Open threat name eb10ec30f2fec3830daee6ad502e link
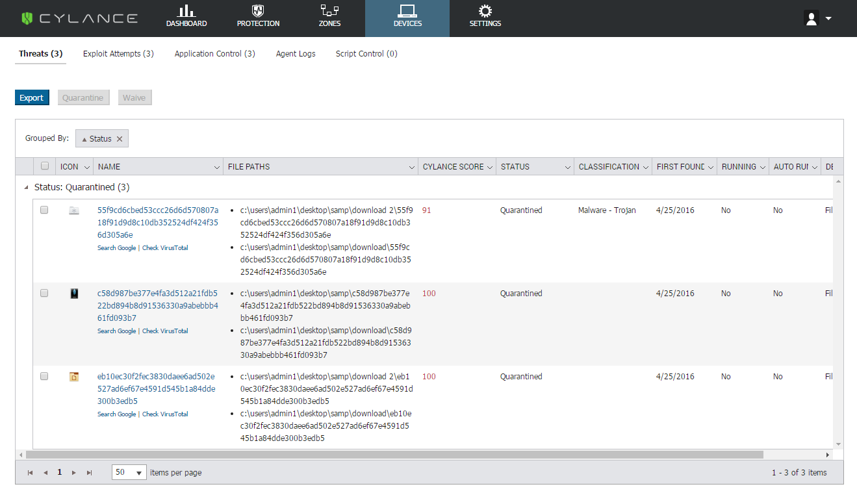 coord(157,389)
